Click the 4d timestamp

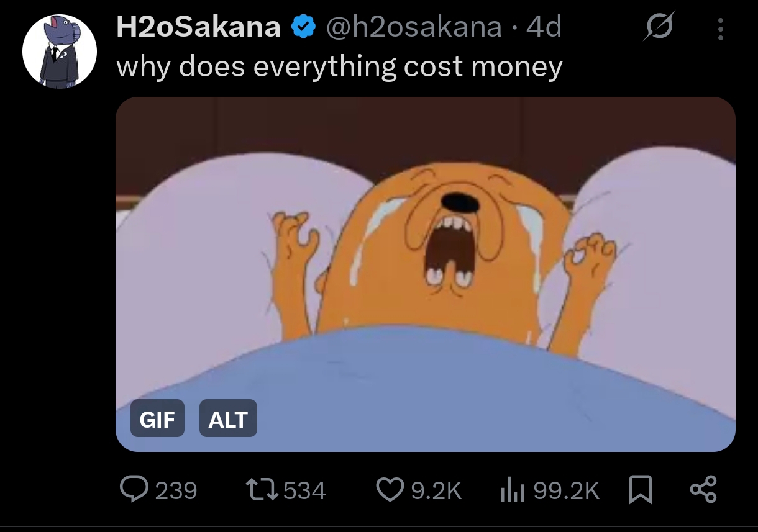coord(544,27)
